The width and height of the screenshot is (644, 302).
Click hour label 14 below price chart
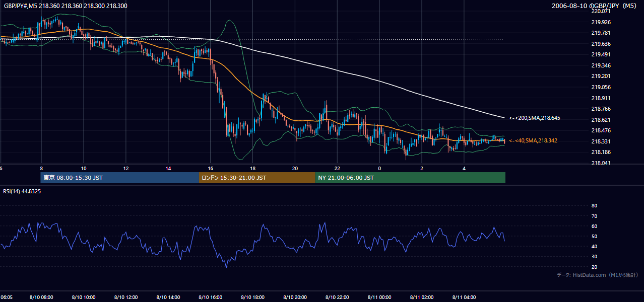tap(168, 168)
